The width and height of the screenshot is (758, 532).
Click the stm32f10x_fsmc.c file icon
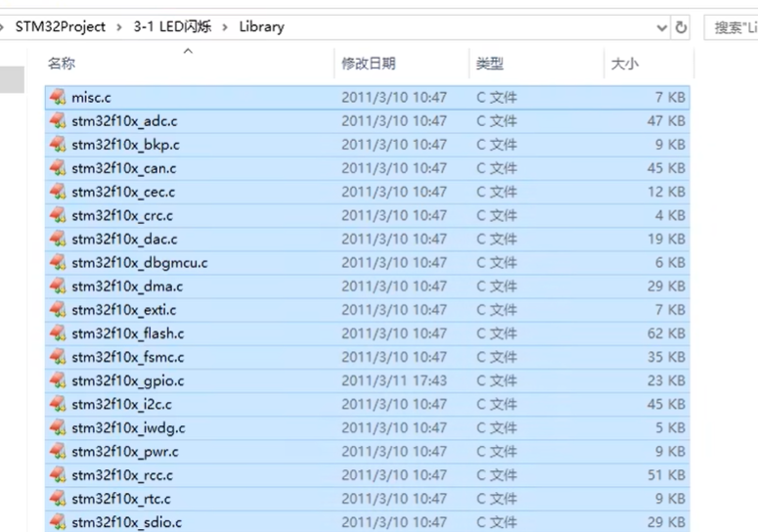pyautogui.click(x=58, y=357)
